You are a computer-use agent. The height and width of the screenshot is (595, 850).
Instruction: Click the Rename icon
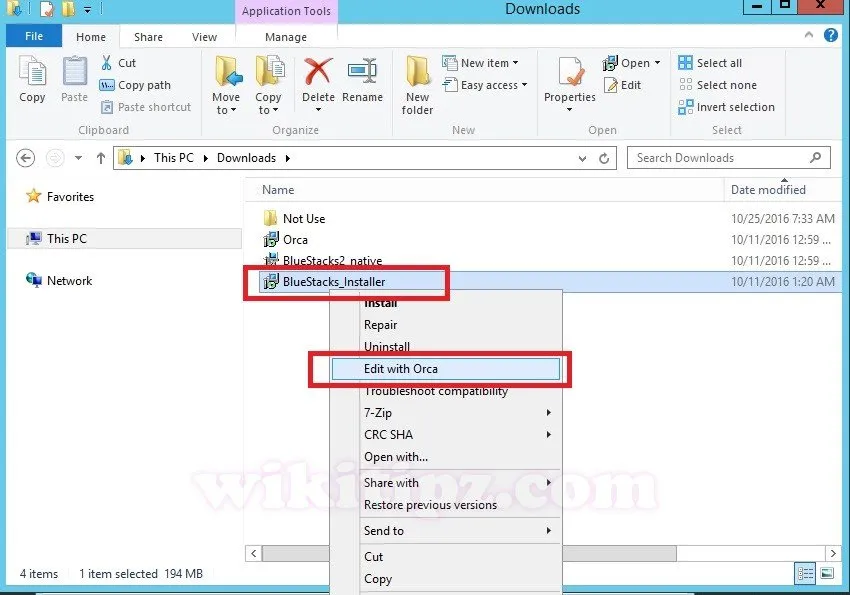pos(362,71)
